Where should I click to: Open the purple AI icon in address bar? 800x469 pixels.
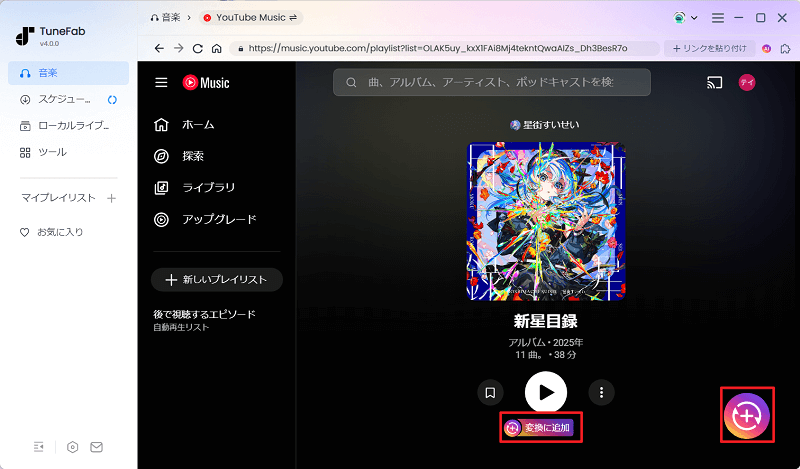(766, 48)
